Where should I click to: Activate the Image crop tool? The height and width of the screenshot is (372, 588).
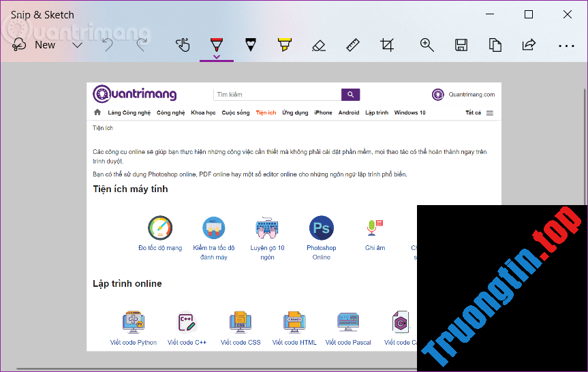tap(387, 45)
